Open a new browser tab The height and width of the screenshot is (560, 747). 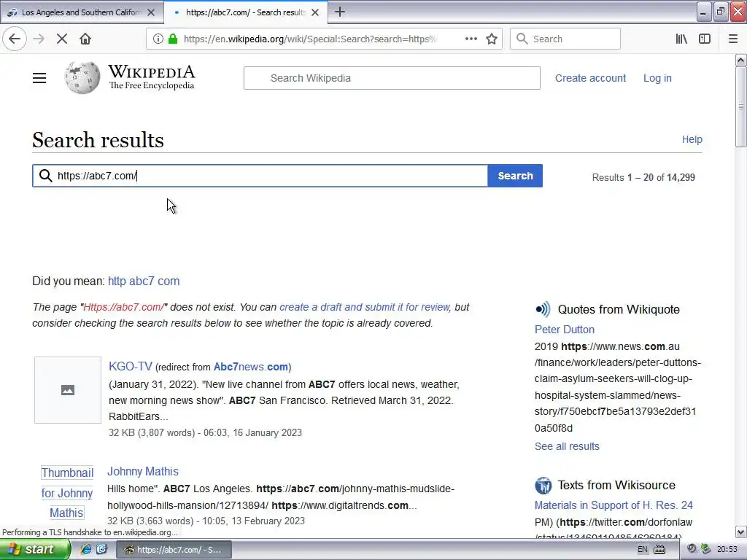tap(340, 12)
